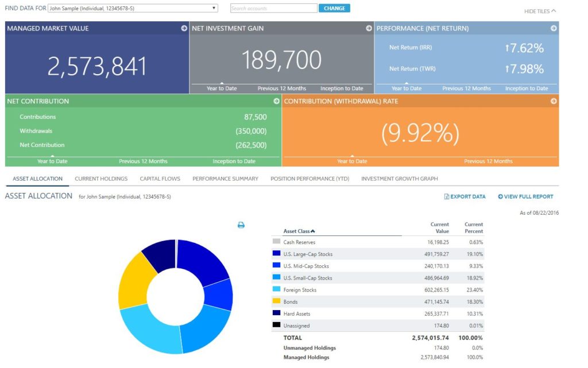Click the 602,265.15 Foreign Stocks value
The height and width of the screenshot is (368, 588).
click(x=436, y=290)
